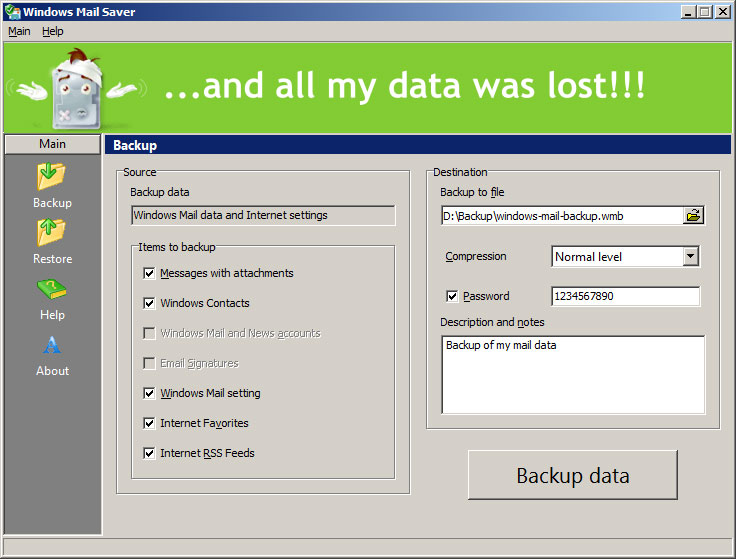736x559 pixels.
Task: Click the Backup data source field
Action: pyautogui.click(x=263, y=215)
